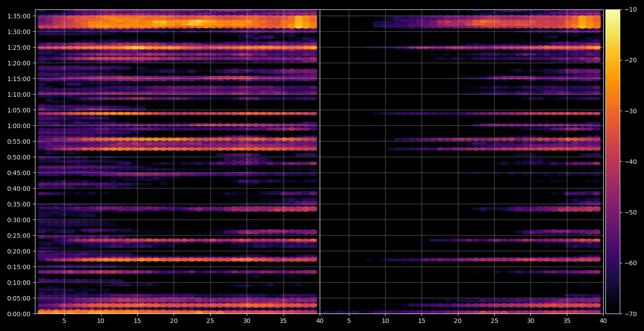
Task: Select the 0:55:00 time label
Action: 19,142
